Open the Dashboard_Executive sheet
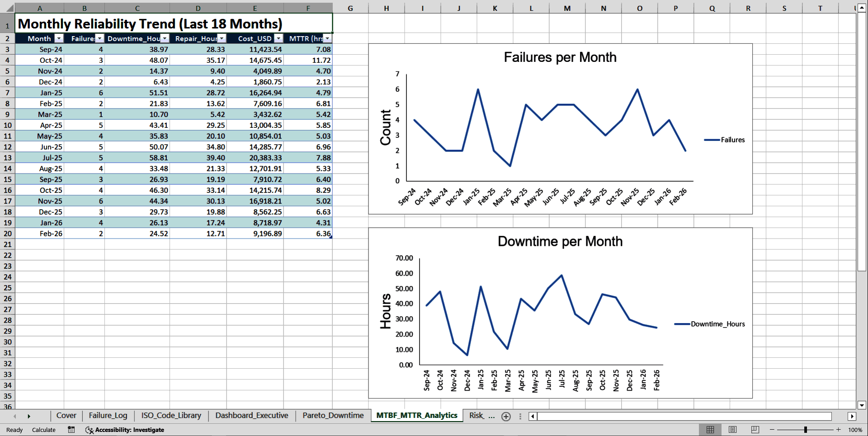This screenshot has width=868, height=436. tap(252, 416)
